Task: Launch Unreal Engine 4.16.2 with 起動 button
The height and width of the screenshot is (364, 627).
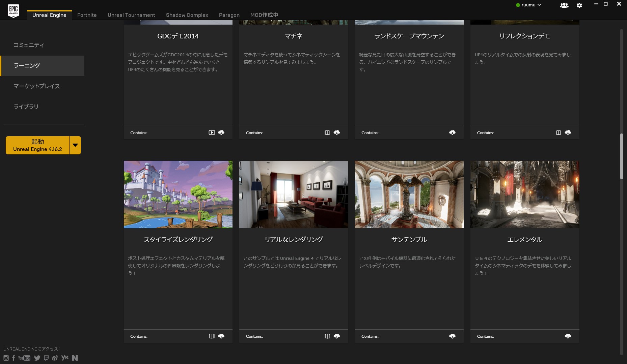Action: [x=37, y=145]
